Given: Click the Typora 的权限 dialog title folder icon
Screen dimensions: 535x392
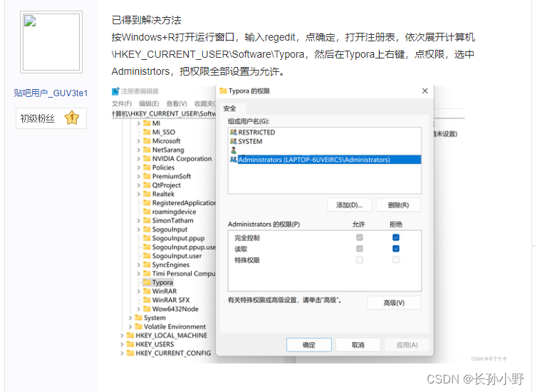Looking at the screenshot, I should 223,91.
